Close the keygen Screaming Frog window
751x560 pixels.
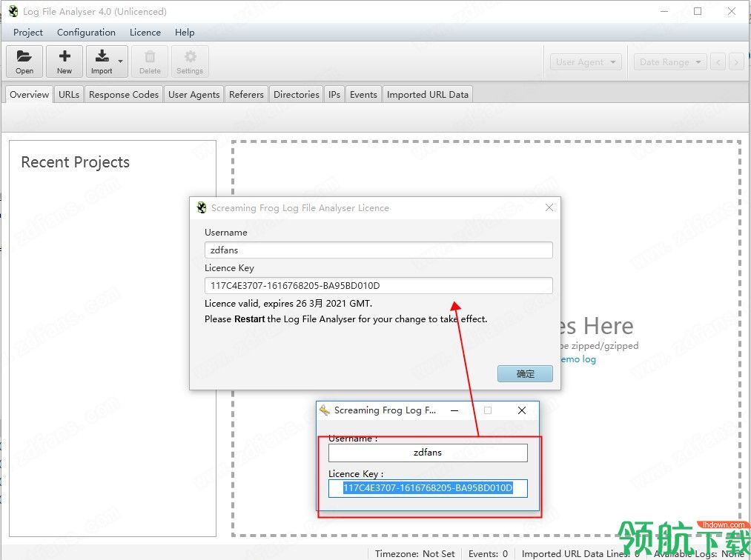pyautogui.click(x=522, y=410)
